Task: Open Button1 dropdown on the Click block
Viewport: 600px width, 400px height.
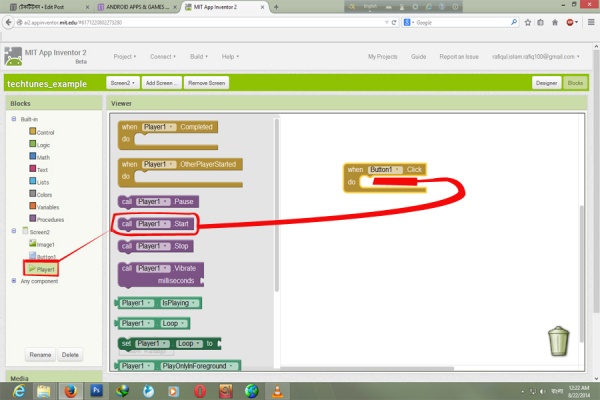Action: [385, 169]
